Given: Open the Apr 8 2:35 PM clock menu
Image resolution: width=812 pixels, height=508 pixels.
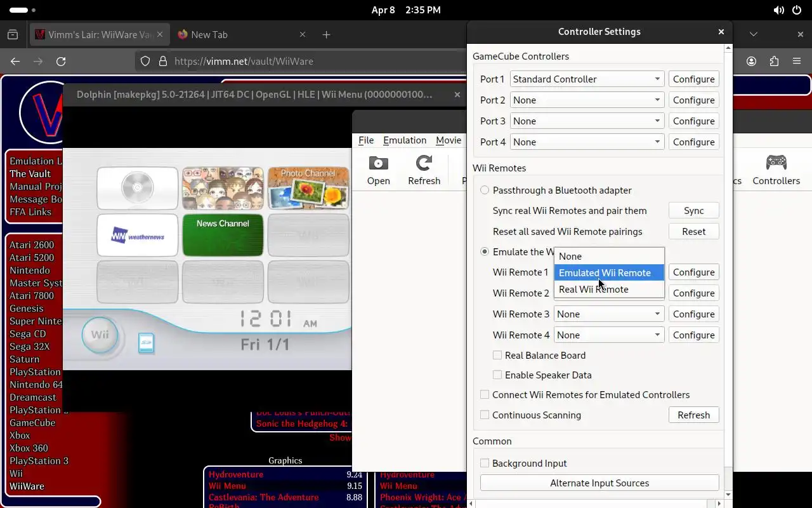Looking at the screenshot, I should click(x=406, y=10).
